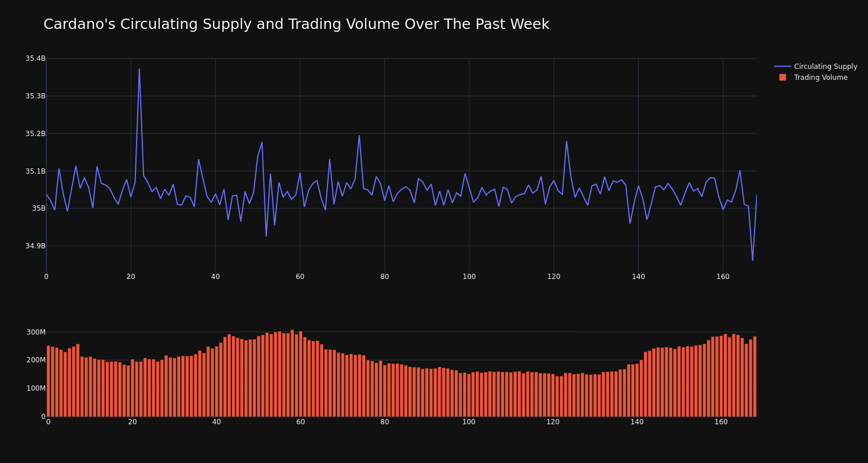
Task: Click the 160 tick on volume chart x-axis
Action: tap(721, 422)
